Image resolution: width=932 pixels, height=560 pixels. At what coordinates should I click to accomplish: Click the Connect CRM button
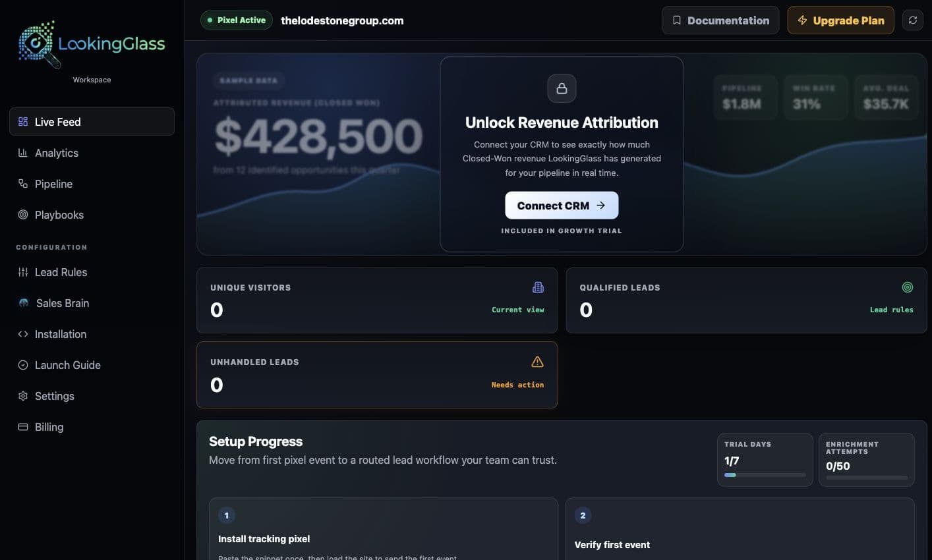[562, 206]
